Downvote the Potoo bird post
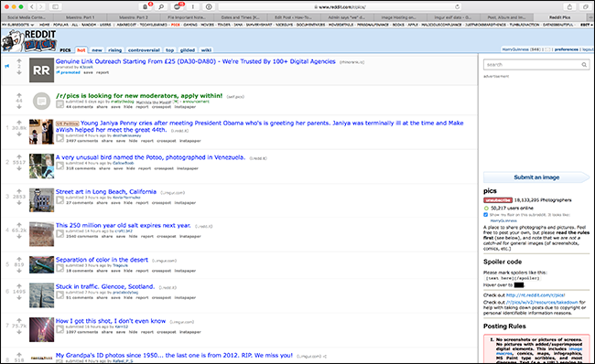Screen dimensions: 595x364 click(x=19, y=168)
